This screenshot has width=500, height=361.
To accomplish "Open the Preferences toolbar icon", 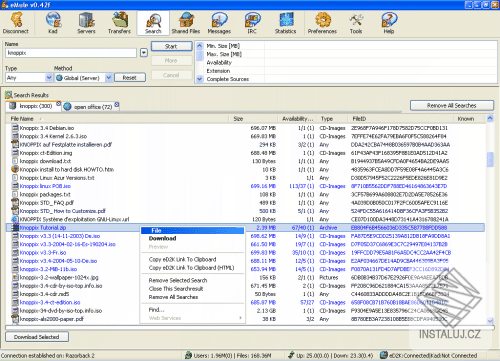I will 322,23.
